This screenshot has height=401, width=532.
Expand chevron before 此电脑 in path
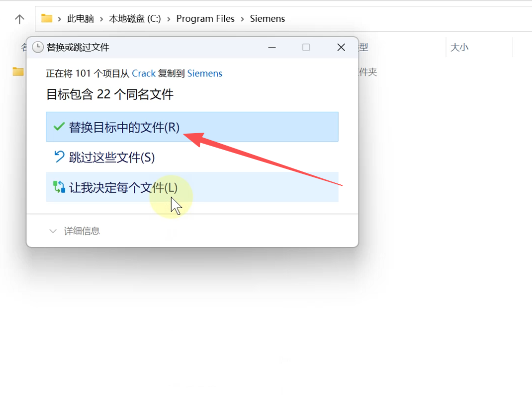click(59, 19)
